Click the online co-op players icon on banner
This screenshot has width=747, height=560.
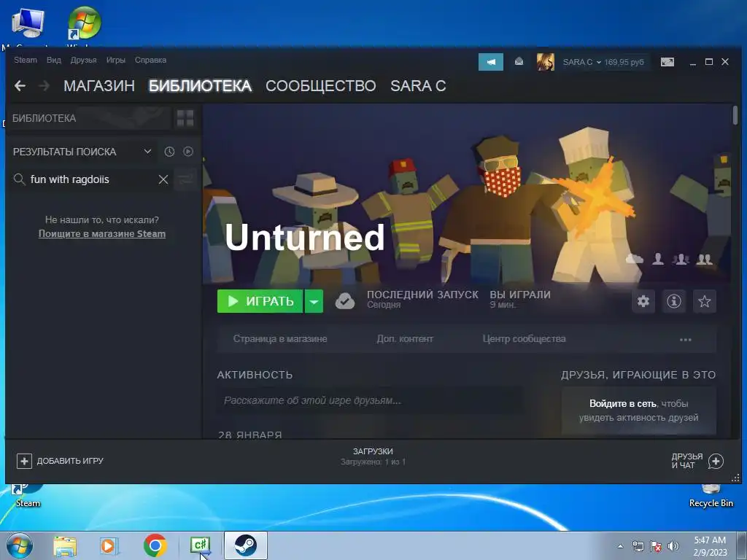click(x=681, y=259)
